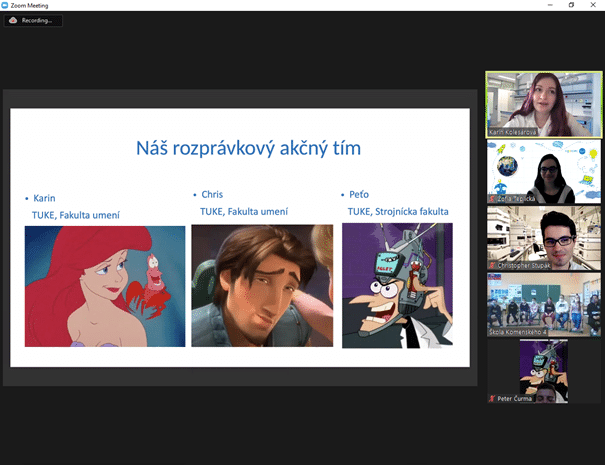Click the brown-haired animated man image on slide
Viewport: 605px width, 465px height.
click(262, 286)
